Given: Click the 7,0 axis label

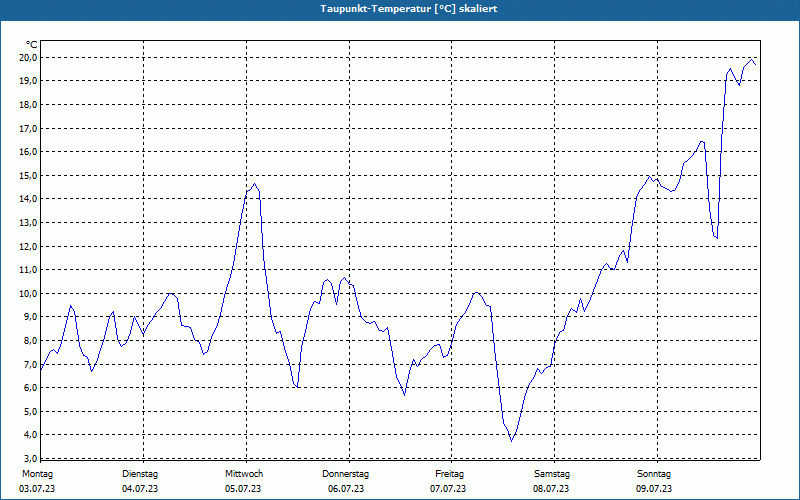Looking at the screenshot, I should tap(30, 364).
